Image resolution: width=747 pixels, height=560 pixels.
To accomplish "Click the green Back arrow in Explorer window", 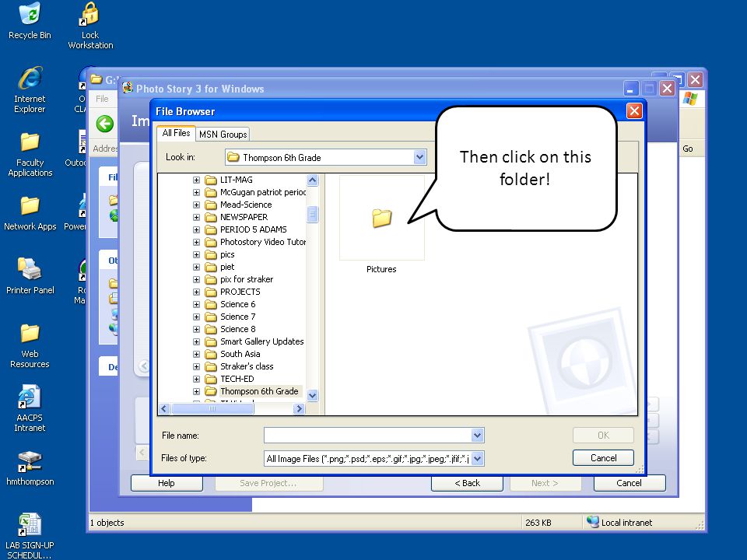I will point(105,124).
